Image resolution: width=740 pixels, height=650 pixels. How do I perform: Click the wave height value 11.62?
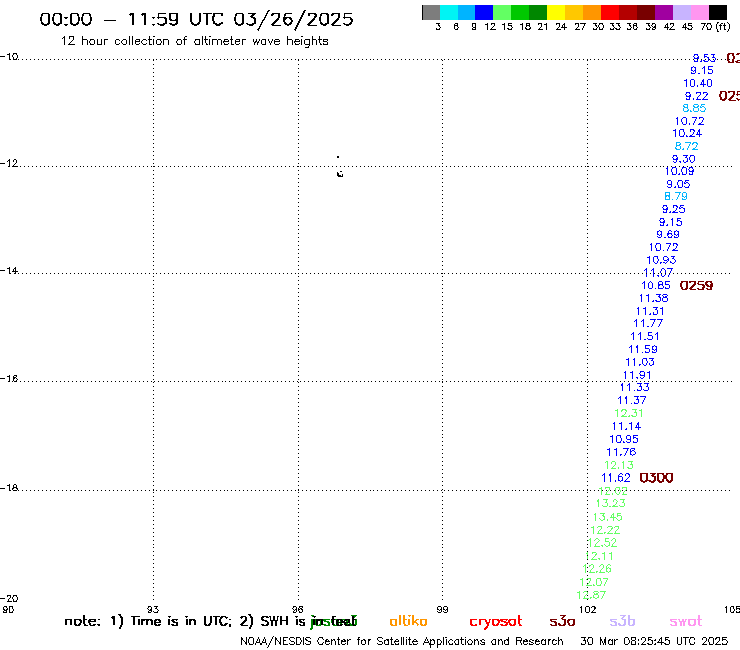point(616,478)
